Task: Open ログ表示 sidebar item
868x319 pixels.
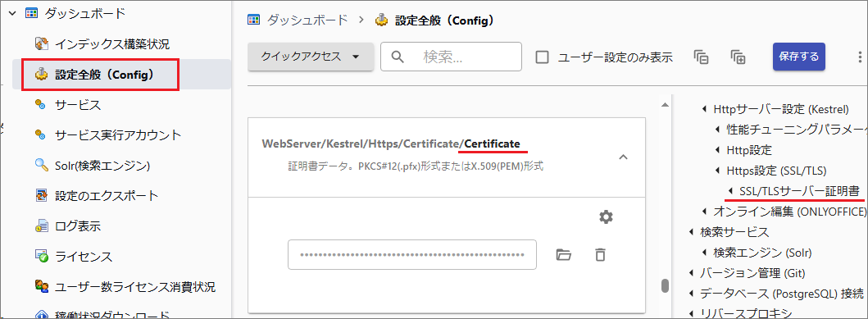Action: tap(78, 226)
